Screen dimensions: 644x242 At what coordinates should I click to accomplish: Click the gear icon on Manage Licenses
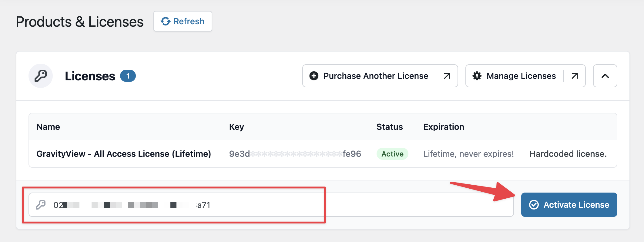click(477, 76)
